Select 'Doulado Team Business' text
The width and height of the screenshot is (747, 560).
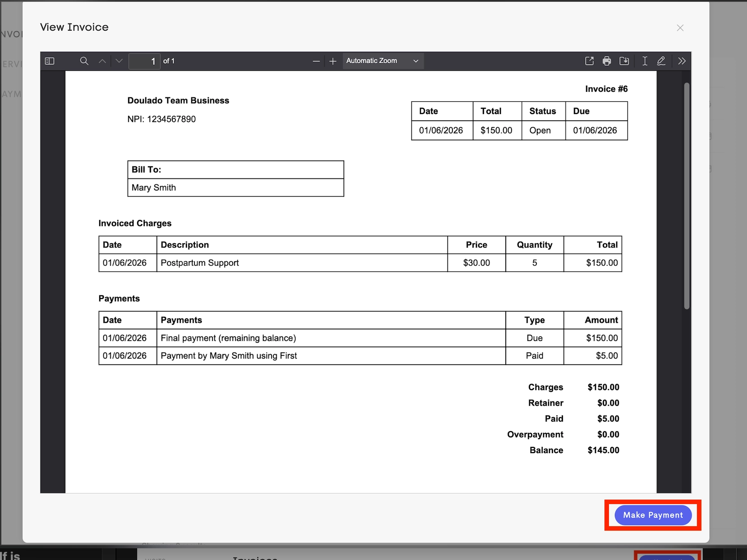point(178,101)
